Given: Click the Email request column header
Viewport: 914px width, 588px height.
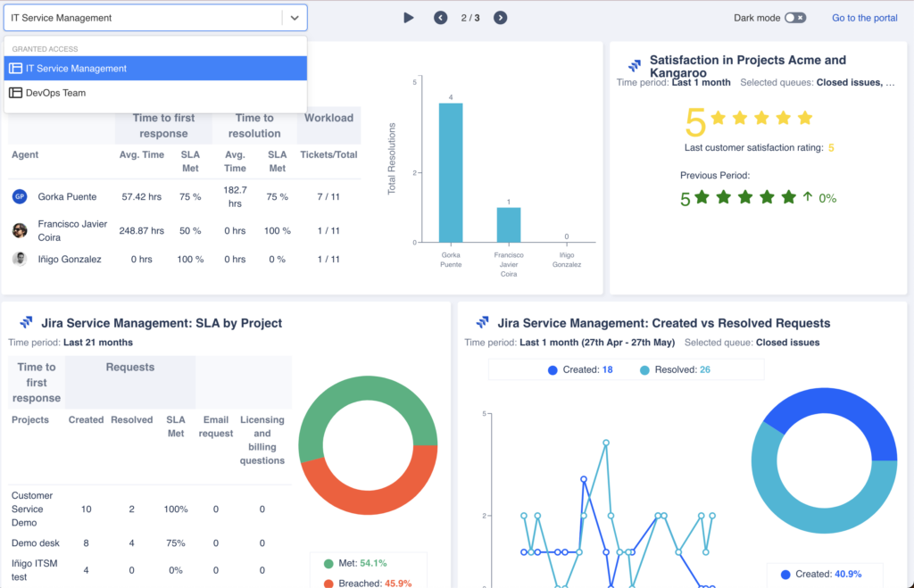Looking at the screenshot, I should click(x=216, y=426).
